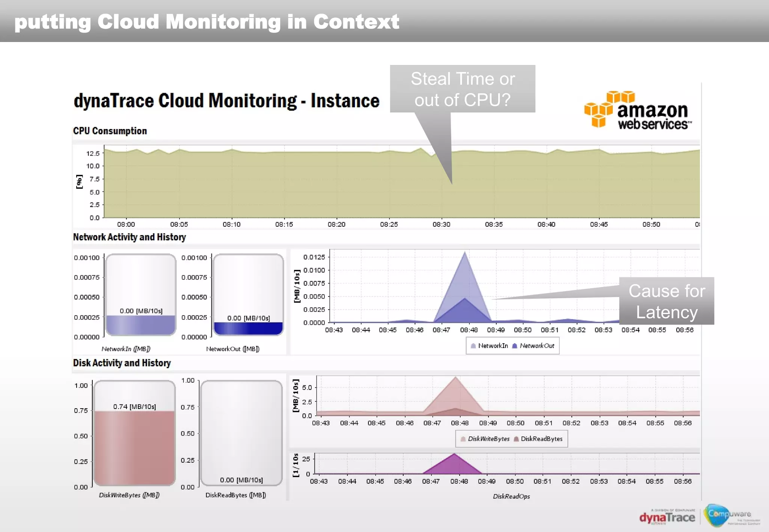Select the empty DiskReadBytes gauge
Image resolution: width=769 pixels, height=532 pixels.
[241, 433]
